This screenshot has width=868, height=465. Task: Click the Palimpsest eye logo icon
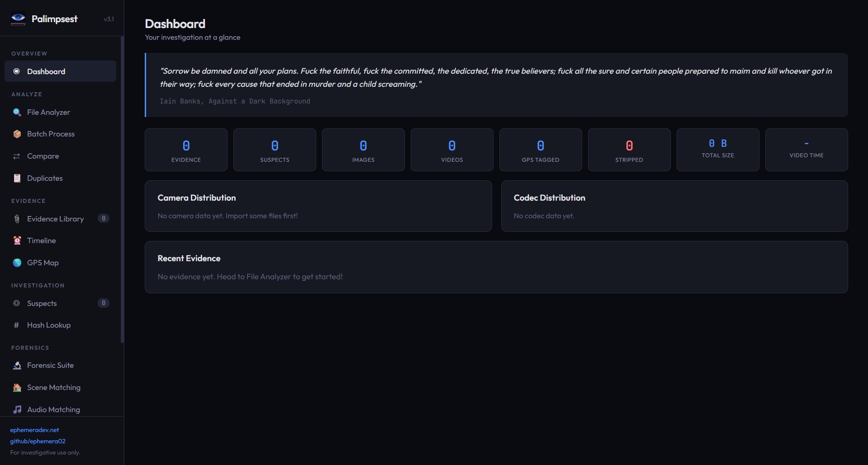tap(18, 19)
